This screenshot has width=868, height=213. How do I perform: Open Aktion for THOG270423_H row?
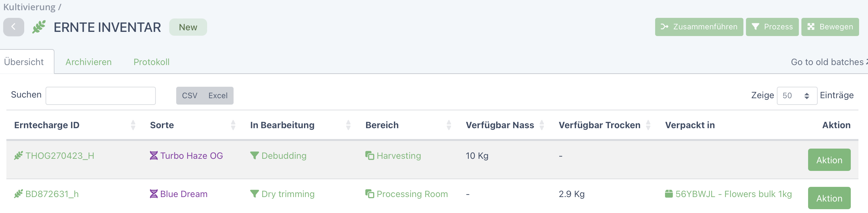point(829,160)
